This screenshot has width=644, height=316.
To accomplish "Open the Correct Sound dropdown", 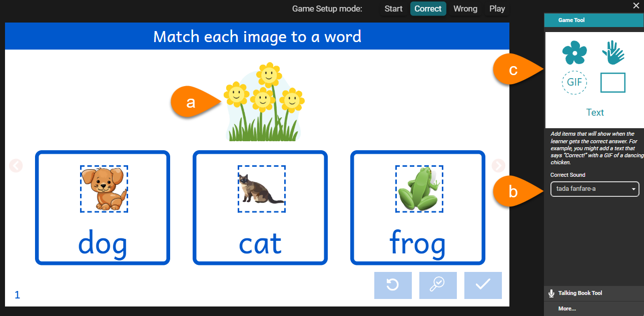I will [x=594, y=189].
